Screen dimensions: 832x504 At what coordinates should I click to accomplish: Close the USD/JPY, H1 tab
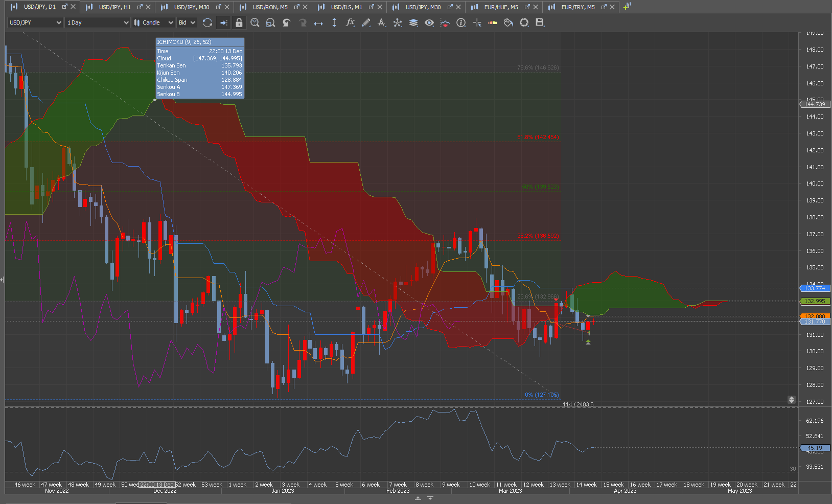tap(148, 7)
